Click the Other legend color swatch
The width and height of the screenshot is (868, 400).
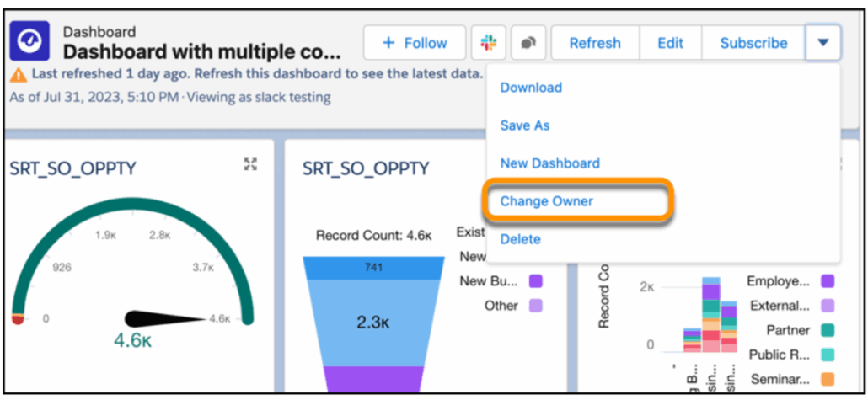(534, 306)
